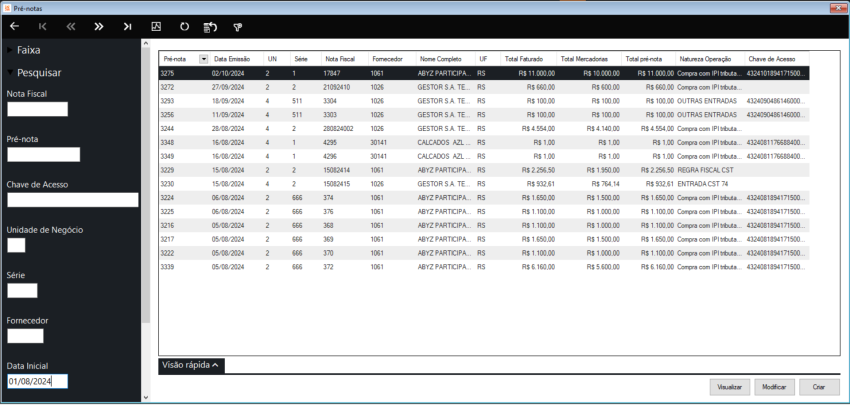
Task: Sort by Série column header
Action: [x=305, y=59]
